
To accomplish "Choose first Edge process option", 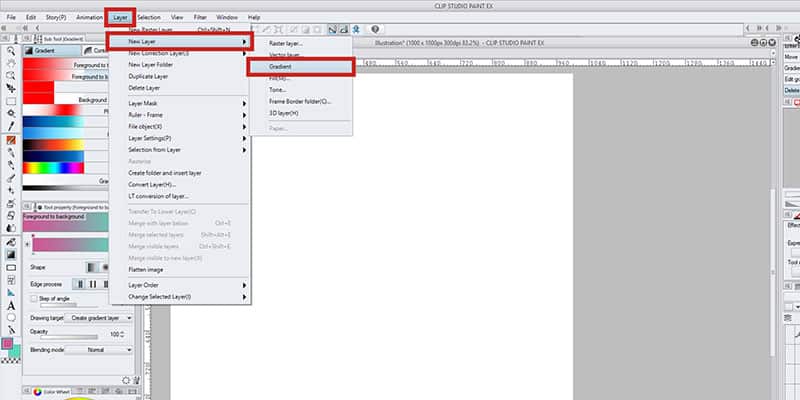I will (79, 284).
